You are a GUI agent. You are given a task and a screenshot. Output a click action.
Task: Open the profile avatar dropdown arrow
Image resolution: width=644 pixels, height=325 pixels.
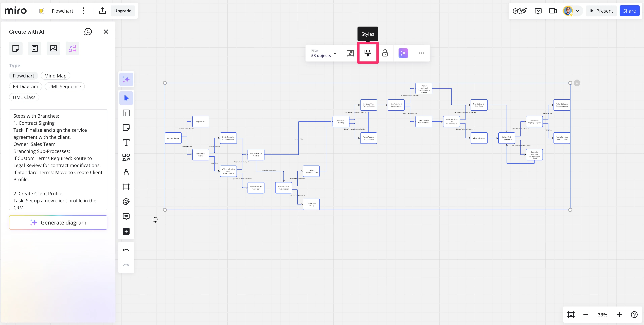pos(578,11)
